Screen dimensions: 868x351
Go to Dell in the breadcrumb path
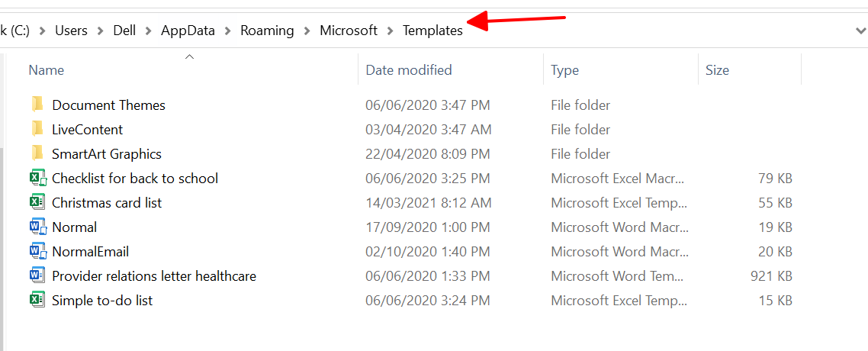pos(124,31)
